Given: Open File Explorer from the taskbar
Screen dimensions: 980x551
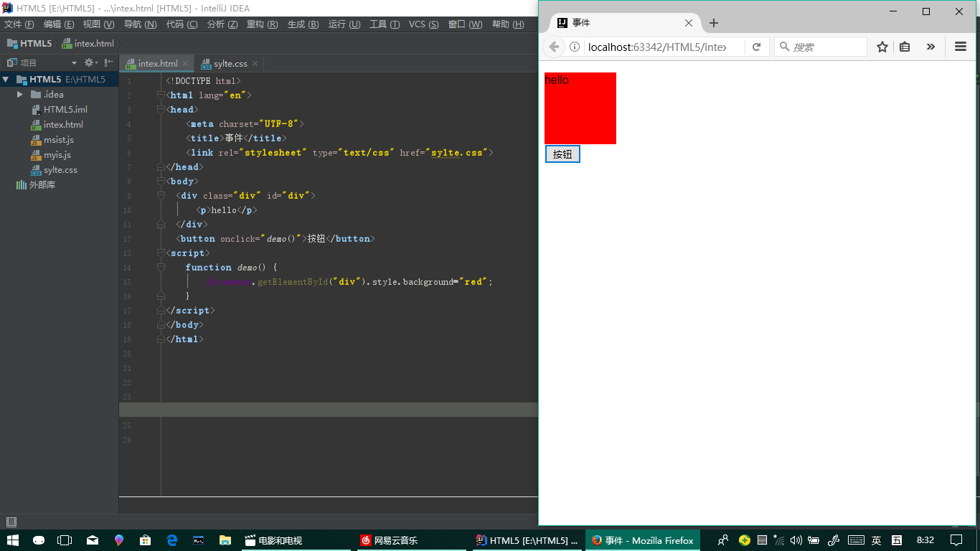Looking at the screenshot, I should click(225, 540).
